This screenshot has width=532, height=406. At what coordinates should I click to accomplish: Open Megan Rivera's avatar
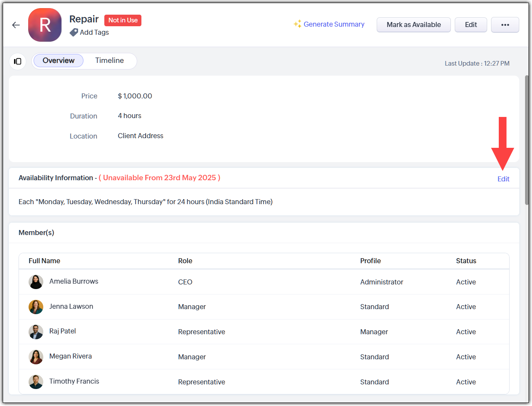[36, 357]
